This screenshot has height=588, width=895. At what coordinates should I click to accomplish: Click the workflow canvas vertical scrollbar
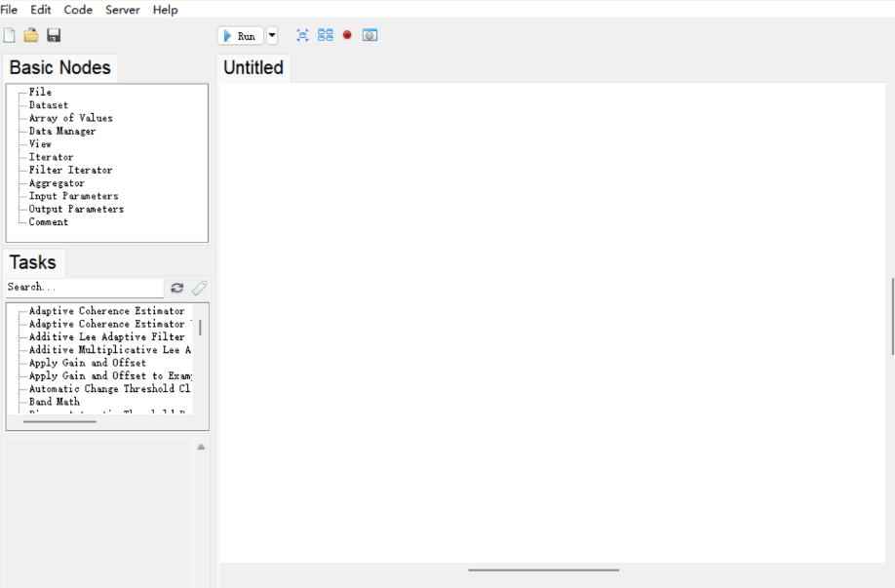893,316
